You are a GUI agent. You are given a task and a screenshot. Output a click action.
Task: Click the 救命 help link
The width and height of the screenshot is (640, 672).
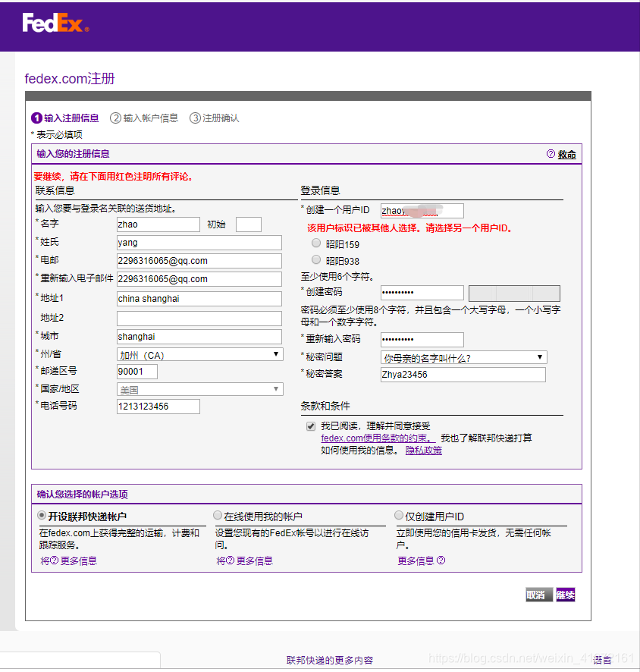(x=566, y=154)
